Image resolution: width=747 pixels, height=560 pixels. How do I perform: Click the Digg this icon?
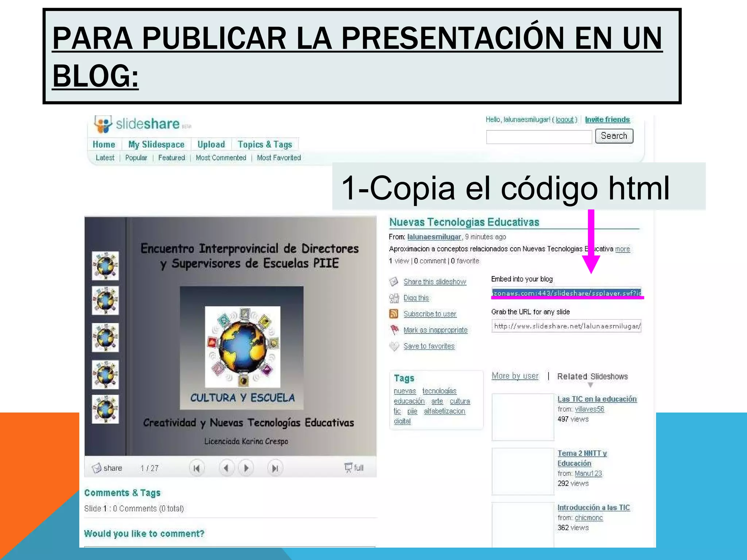(x=394, y=298)
